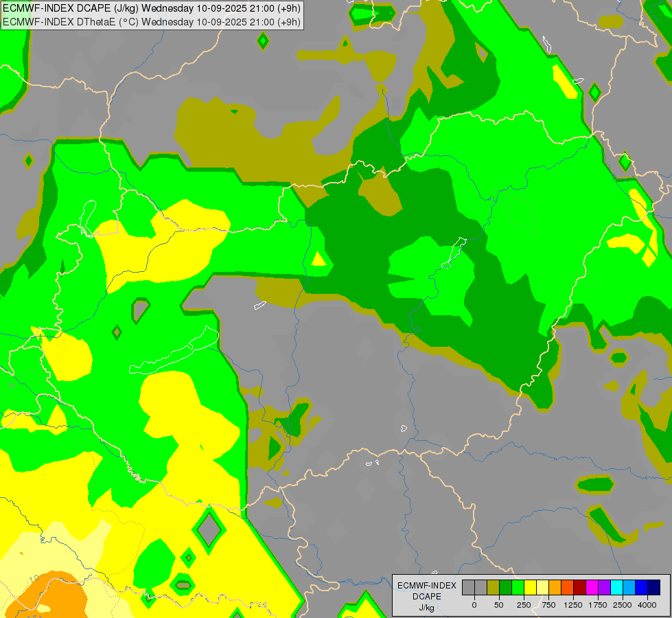Click the bright green legend swatch before the 250 tick
This screenshot has height=618, width=672.
coord(518,588)
